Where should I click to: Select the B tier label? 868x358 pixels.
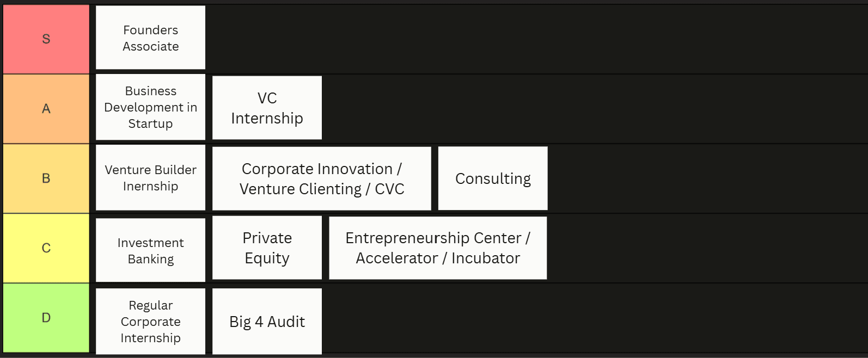46,178
